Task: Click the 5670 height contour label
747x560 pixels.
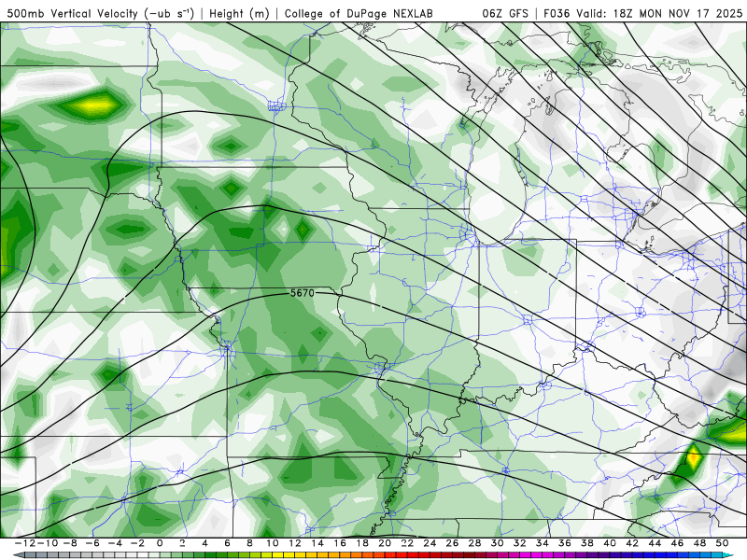Action: click(x=303, y=293)
